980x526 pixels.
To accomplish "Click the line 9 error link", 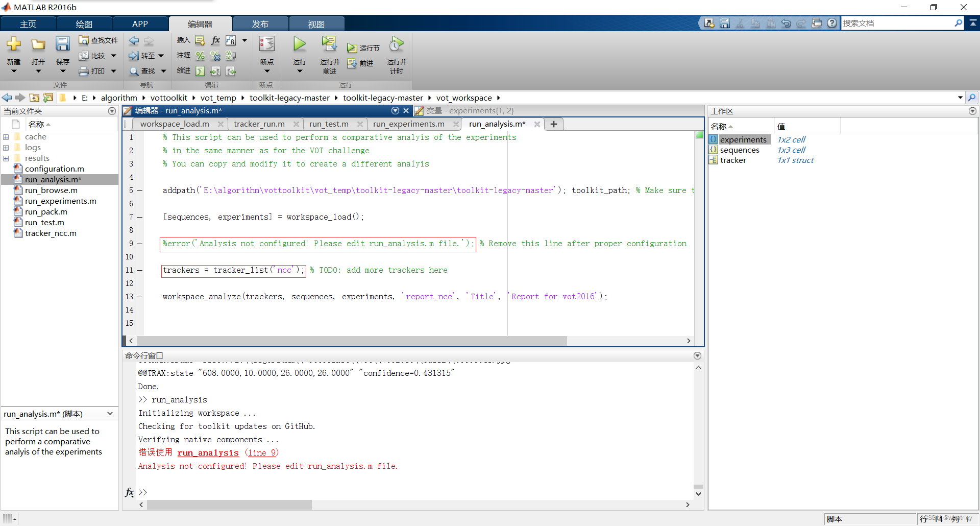I will [x=261, y=453].
